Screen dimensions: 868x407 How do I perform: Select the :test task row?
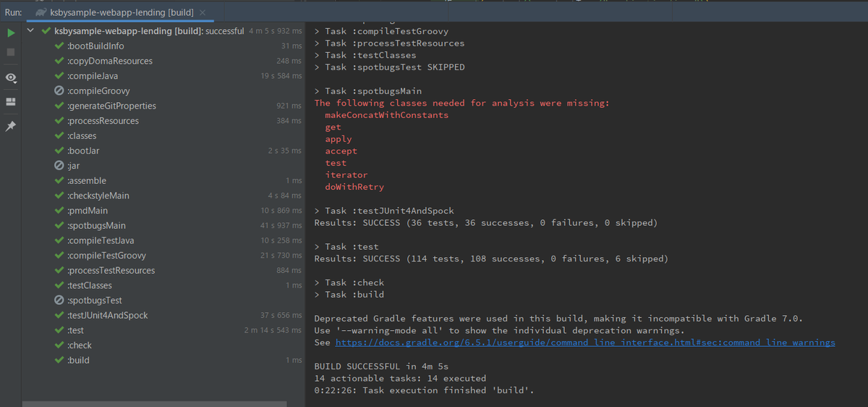163,330
